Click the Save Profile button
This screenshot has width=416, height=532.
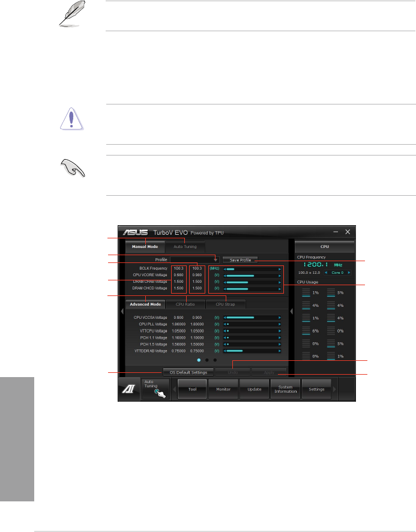pyautogui.click(x=240, y=260)
